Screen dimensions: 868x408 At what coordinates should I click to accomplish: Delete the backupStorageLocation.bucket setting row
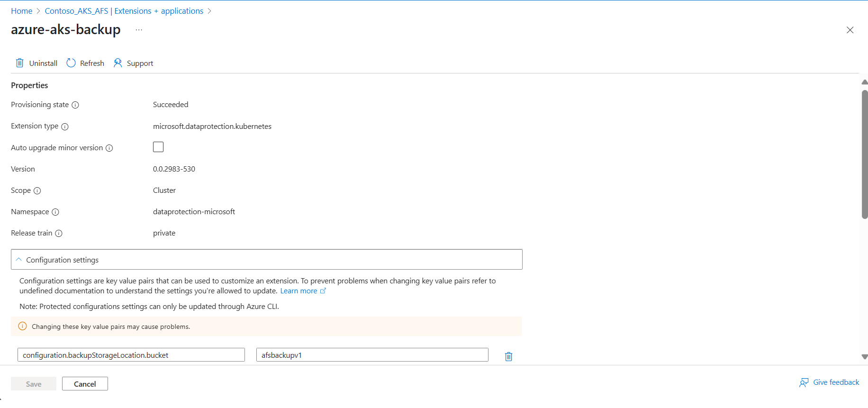pyautogui.click(x=508, y=356)
